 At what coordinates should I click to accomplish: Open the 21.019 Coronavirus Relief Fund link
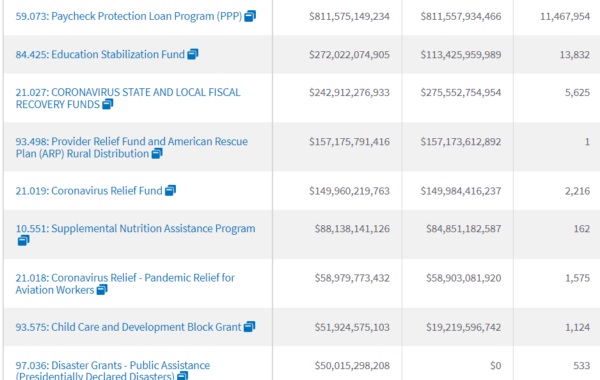pos(89,191)
